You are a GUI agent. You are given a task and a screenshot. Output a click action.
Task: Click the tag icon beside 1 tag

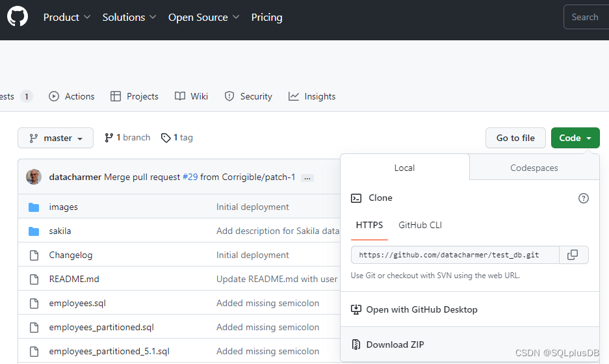[x=166, y=138]
